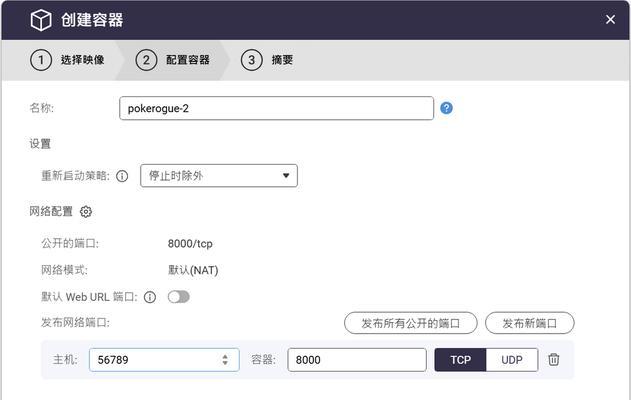Open the restart policy dropdown
631x400 pixels.
[219, 175]
